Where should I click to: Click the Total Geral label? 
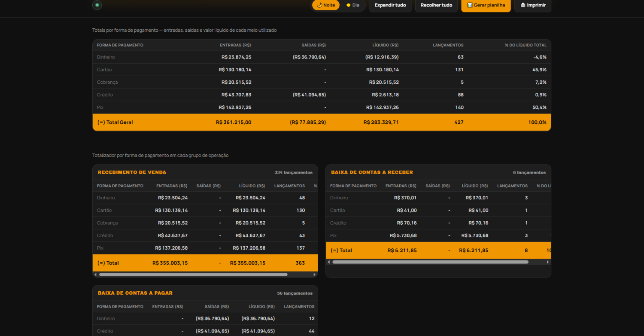click(x=115, y=122)
